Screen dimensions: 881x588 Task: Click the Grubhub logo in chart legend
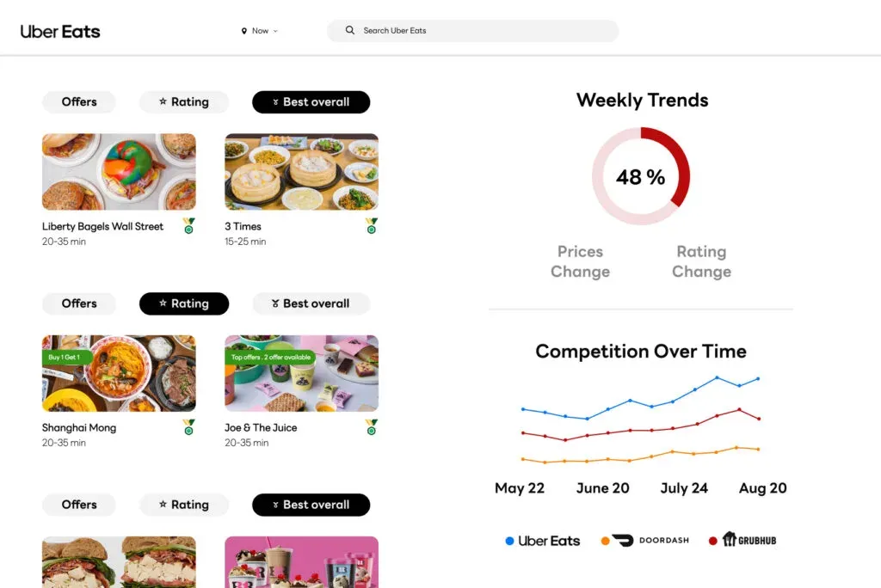(749, 539)
